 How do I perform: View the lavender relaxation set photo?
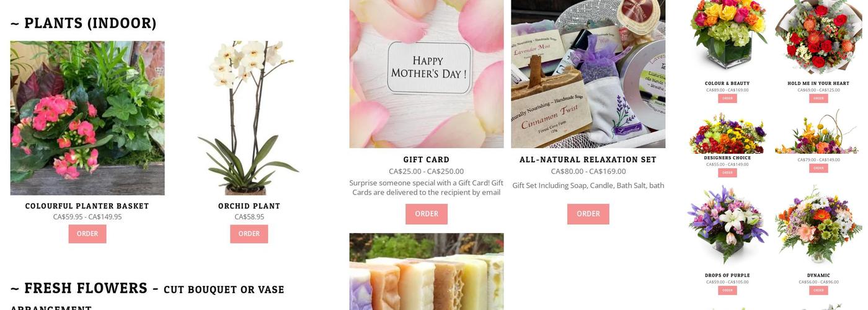(588, 74)
